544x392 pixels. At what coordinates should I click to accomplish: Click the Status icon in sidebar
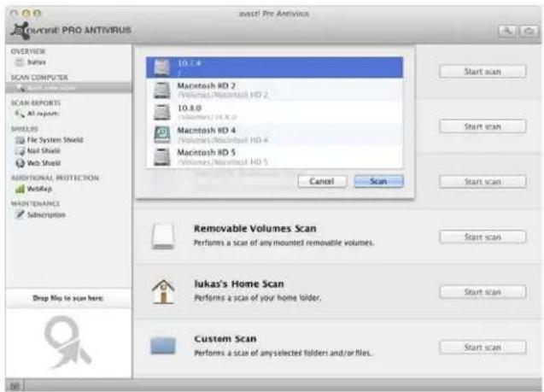click(20, 62)
